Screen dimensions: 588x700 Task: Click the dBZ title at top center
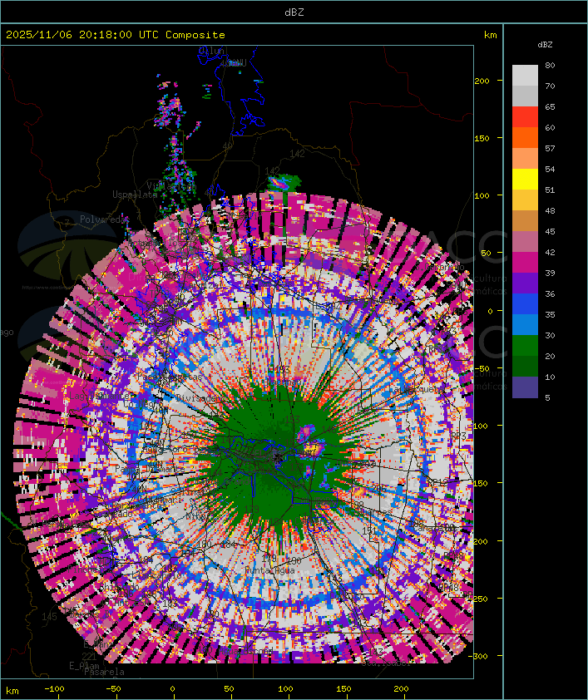click(x=294, y=12)
